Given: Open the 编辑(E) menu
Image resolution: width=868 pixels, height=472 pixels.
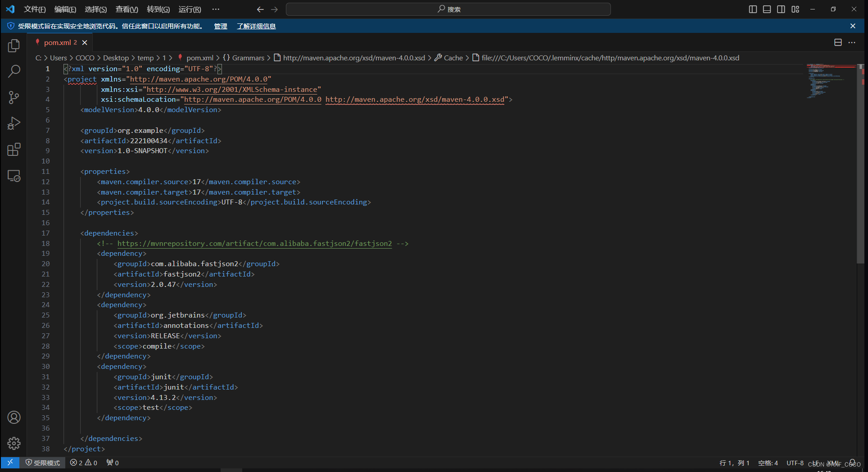Looking at the screenshot, I should pyautogui.click(x=65, y=9).
